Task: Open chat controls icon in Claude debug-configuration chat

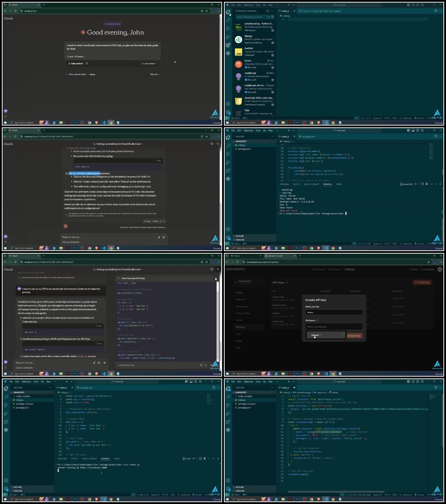Action: tap(218, 144)
